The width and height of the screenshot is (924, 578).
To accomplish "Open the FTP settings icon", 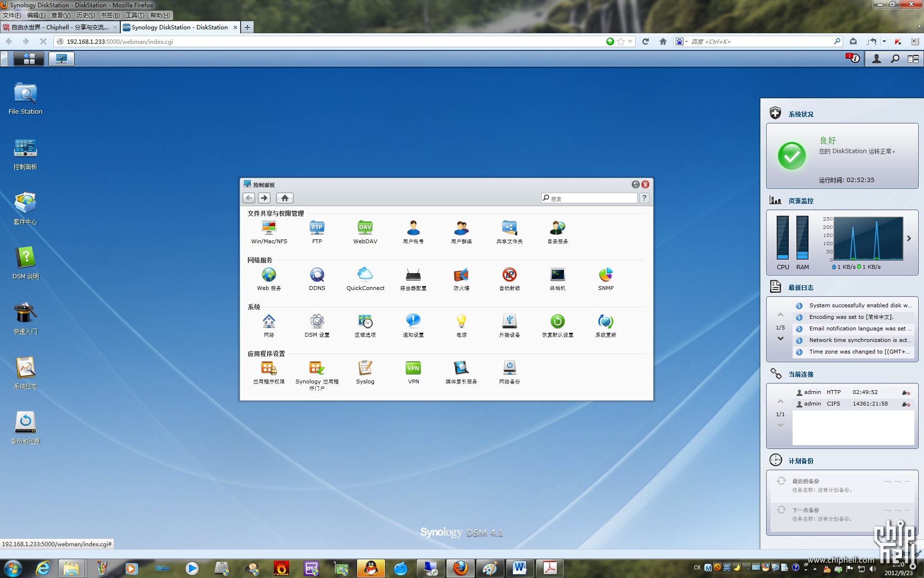I will click(x=317, y=232).
